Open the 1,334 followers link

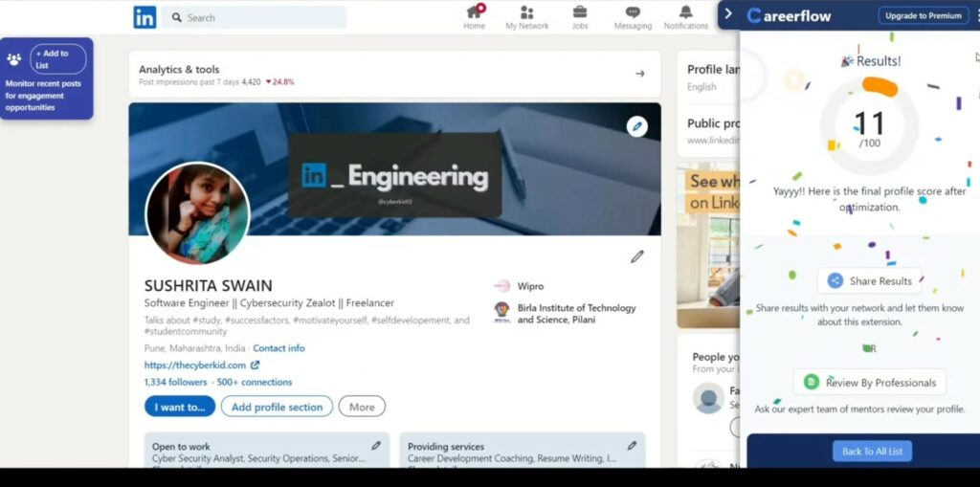(x=176, y=382)
